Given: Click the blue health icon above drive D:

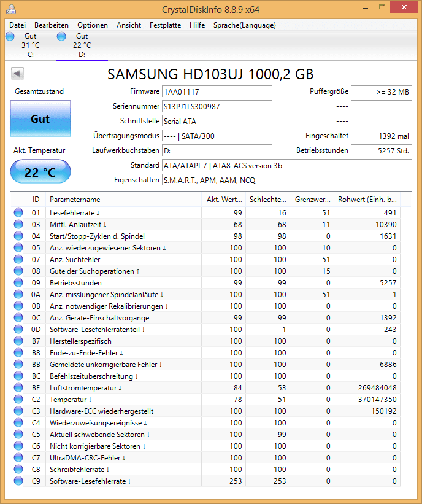Looking at the screenshot, I should (x=61, y=36).
